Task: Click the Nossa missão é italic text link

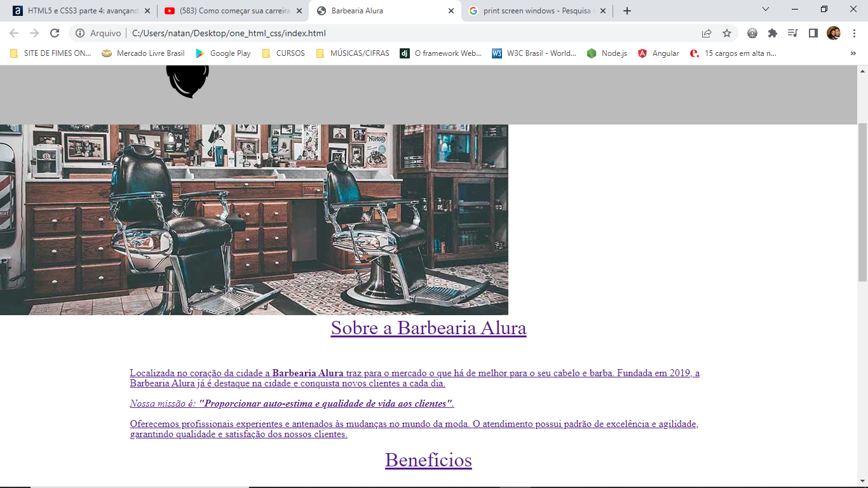Action: (292, 403)
